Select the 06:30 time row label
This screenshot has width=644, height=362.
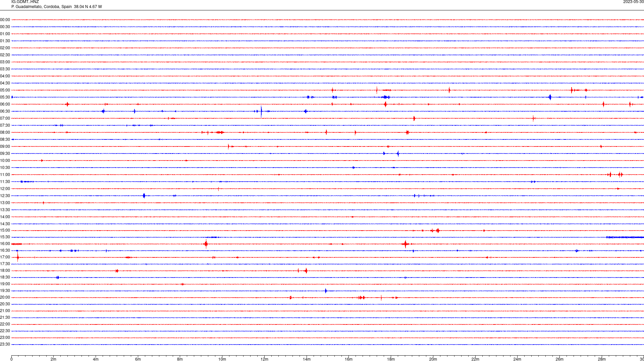[5, 111]
